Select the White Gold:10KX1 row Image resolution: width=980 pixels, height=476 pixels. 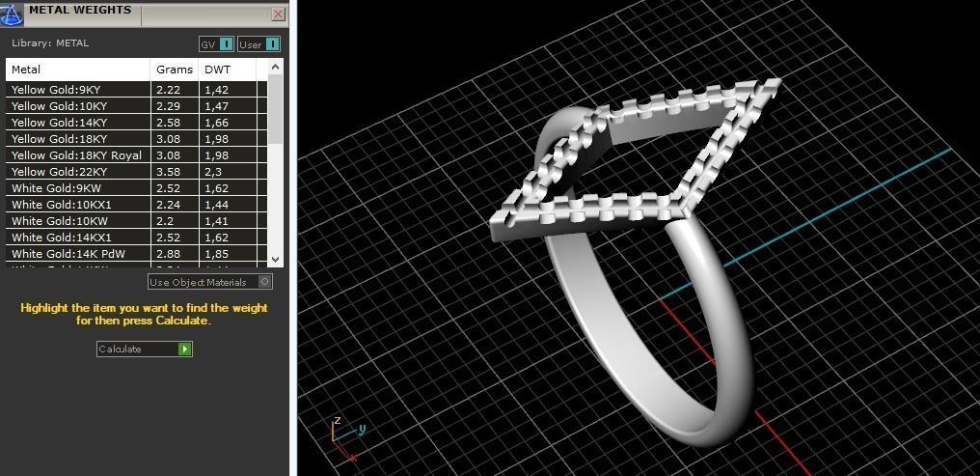tap(136, 205)
